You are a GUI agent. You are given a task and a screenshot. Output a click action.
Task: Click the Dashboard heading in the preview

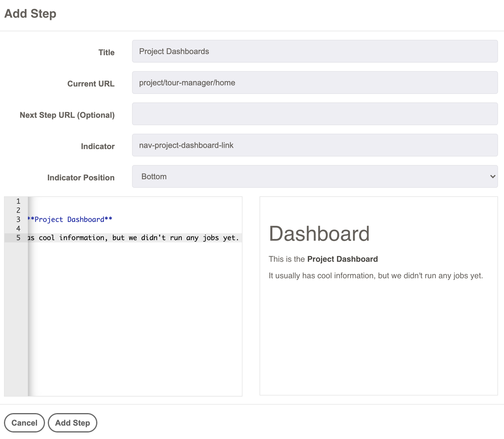319,234
